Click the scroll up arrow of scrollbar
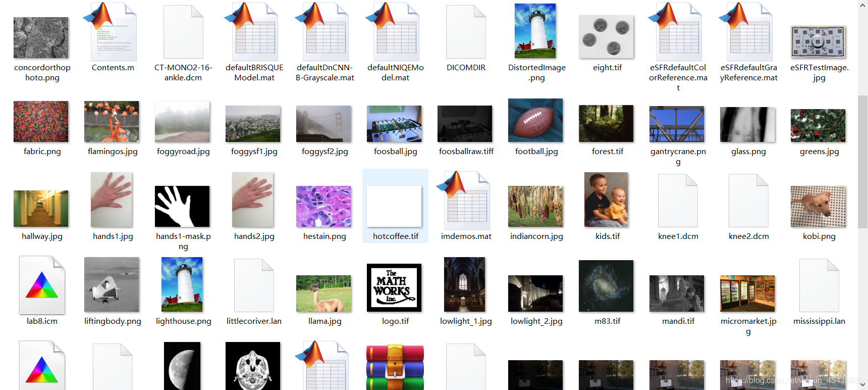Screen dimensions: 868x390 pos(863,5)
